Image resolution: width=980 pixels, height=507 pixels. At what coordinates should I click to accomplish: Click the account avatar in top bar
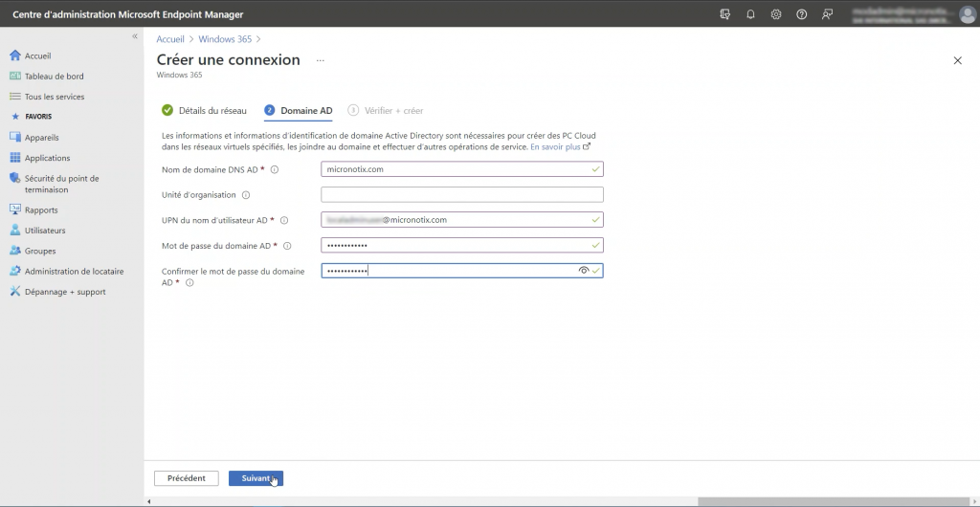tap(968, 14)
